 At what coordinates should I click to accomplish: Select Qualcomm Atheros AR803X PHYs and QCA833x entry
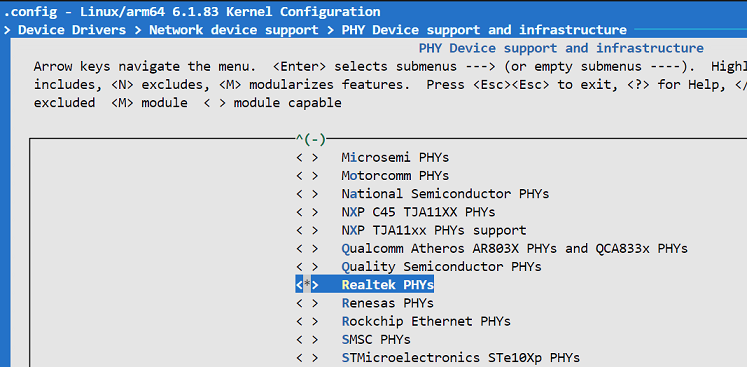click(515, 249)
